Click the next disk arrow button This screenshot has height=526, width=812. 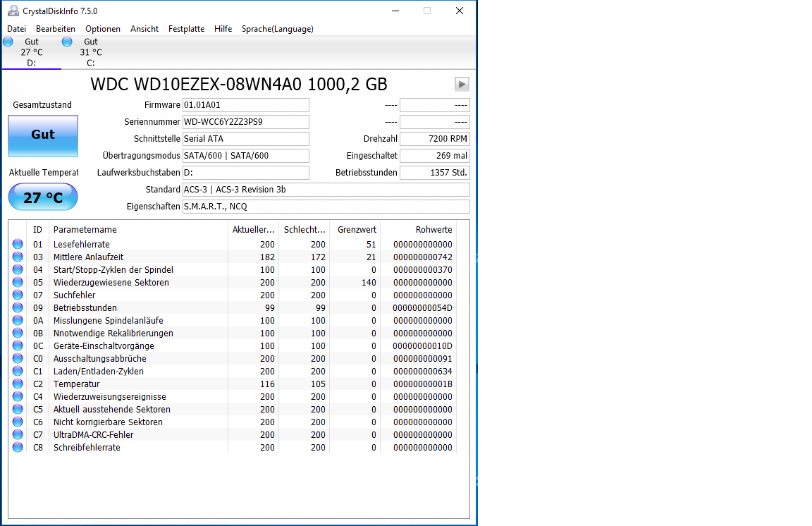coord(462,84)
